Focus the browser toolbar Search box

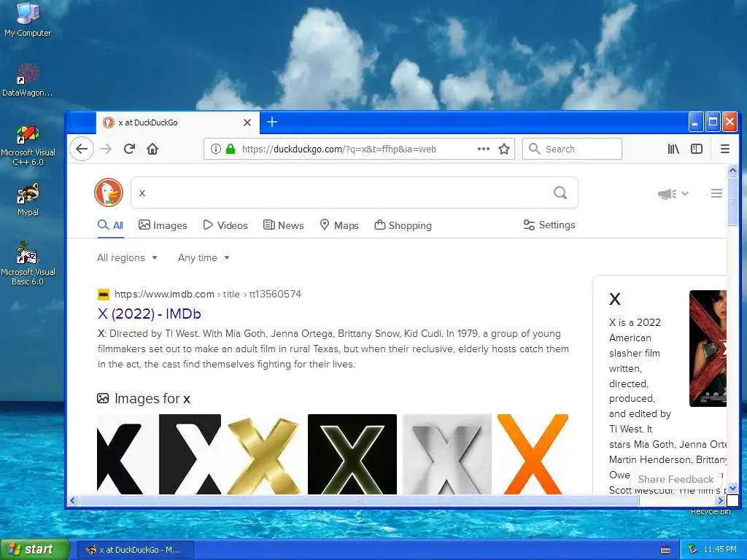pos(572,149)
